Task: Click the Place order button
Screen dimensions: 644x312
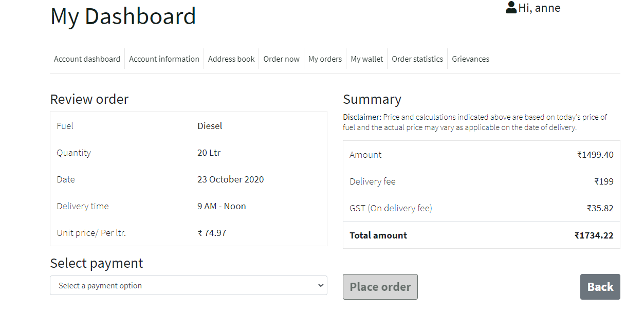Action: click(380, 287)
